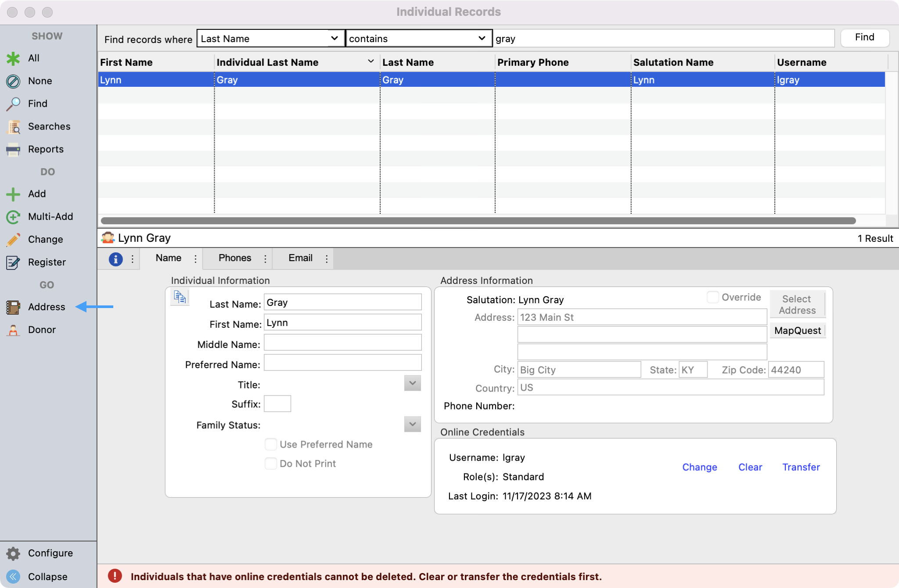The height and width of the screenshot is (588, 899).
Task: Click the Transfer credentials link
Action: pyautogui.click(x=801, y=467)
